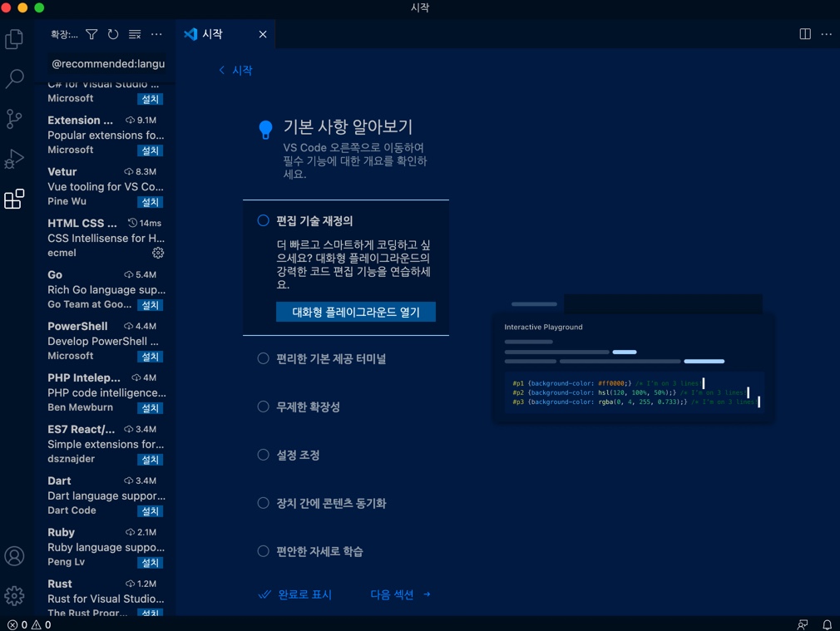Select the 시작 editor tab

(x=225, y=34)
